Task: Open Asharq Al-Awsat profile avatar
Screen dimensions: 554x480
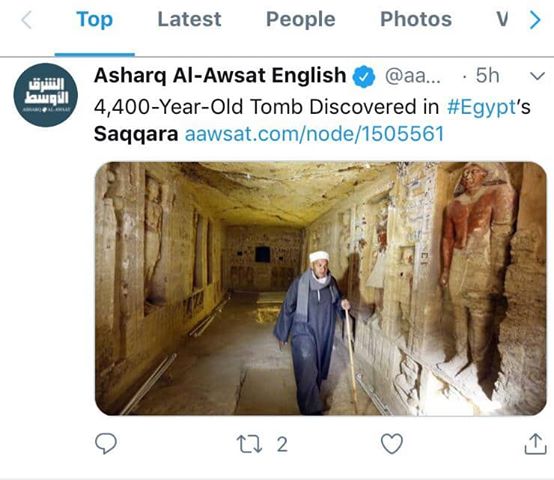Action: click(46, 95)
